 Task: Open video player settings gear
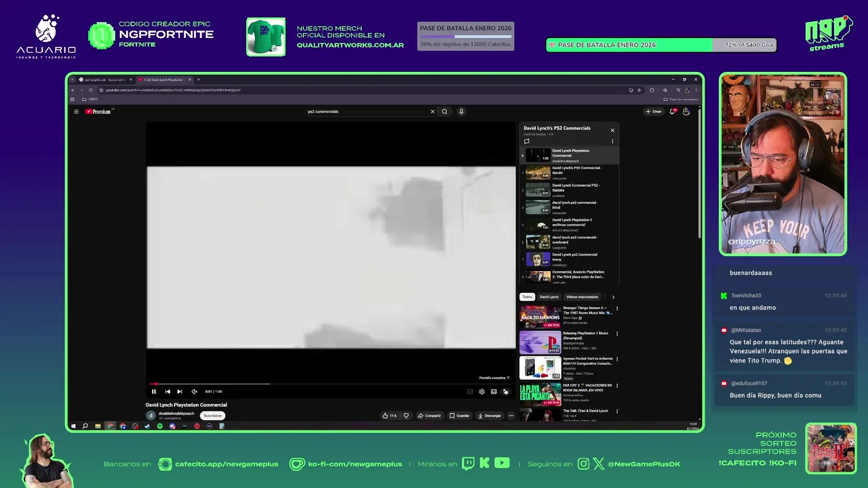(482, 391)
